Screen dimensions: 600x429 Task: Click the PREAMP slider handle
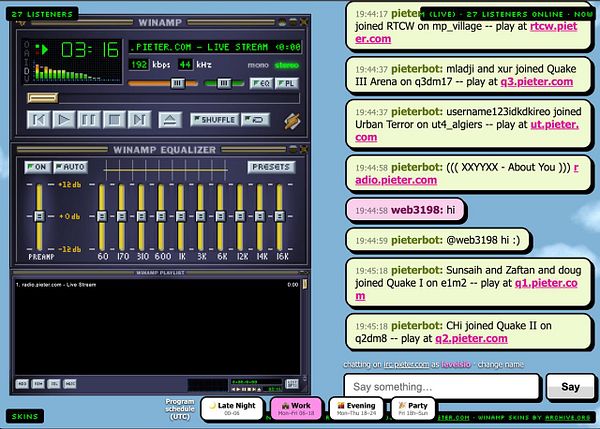39,216
